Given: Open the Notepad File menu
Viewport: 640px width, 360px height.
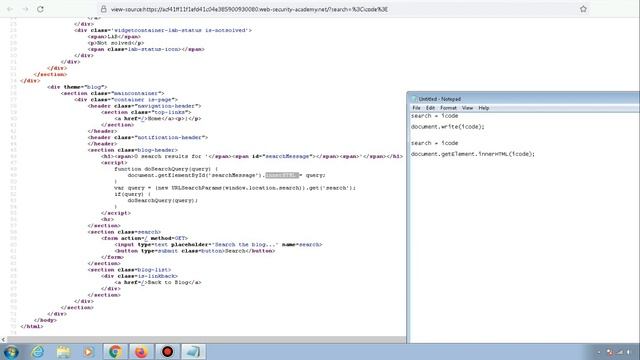Looking at the screenshot, I should point(416,108).
